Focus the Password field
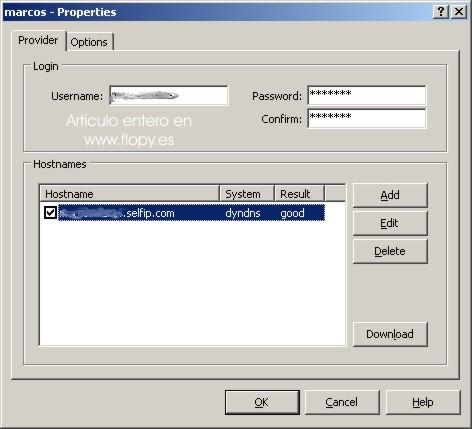The height and width of the screenshot is (429, 472). click(367, 95)
